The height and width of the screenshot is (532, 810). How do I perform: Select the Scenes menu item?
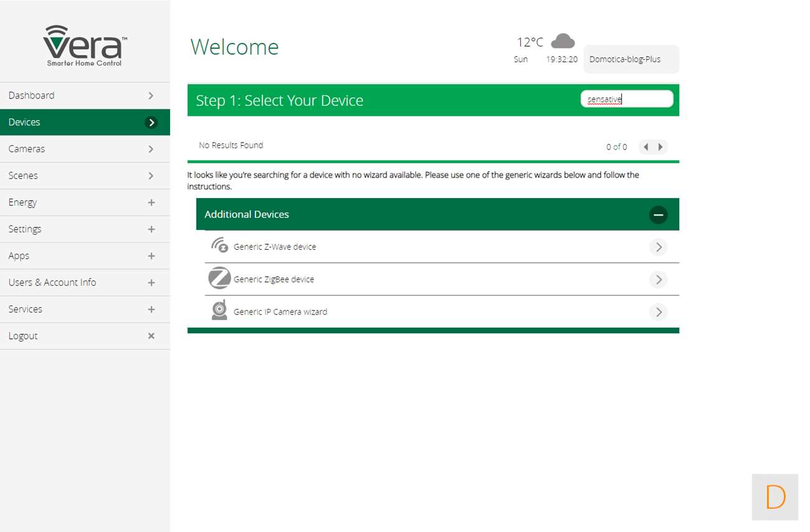coord(85,176)
